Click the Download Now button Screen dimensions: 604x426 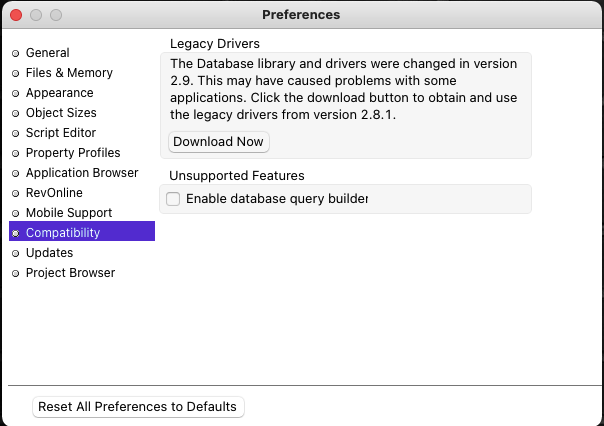pyautogui.click(x=218, y=142)
